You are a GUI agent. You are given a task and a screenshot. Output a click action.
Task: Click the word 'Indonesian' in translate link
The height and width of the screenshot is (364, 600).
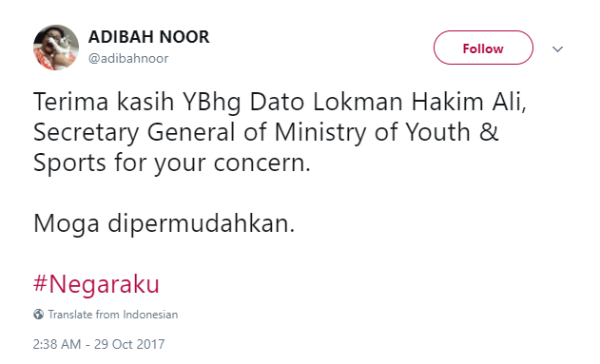point(150,315)
